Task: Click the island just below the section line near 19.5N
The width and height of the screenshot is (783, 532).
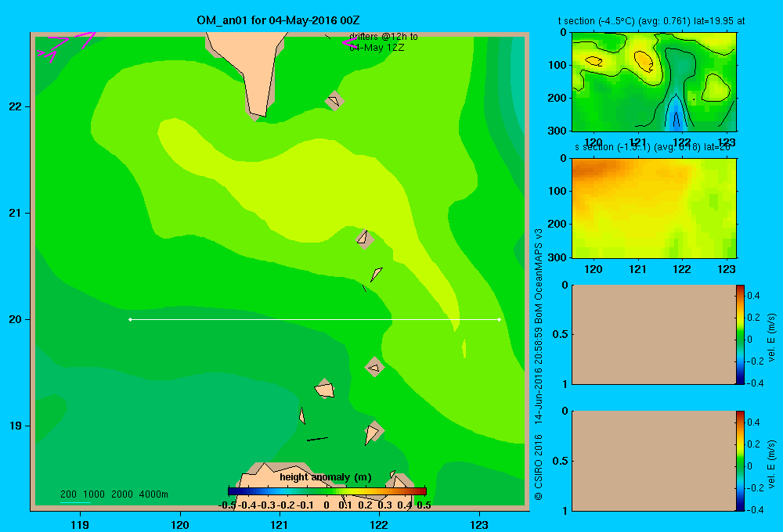Action: point(374,367)
